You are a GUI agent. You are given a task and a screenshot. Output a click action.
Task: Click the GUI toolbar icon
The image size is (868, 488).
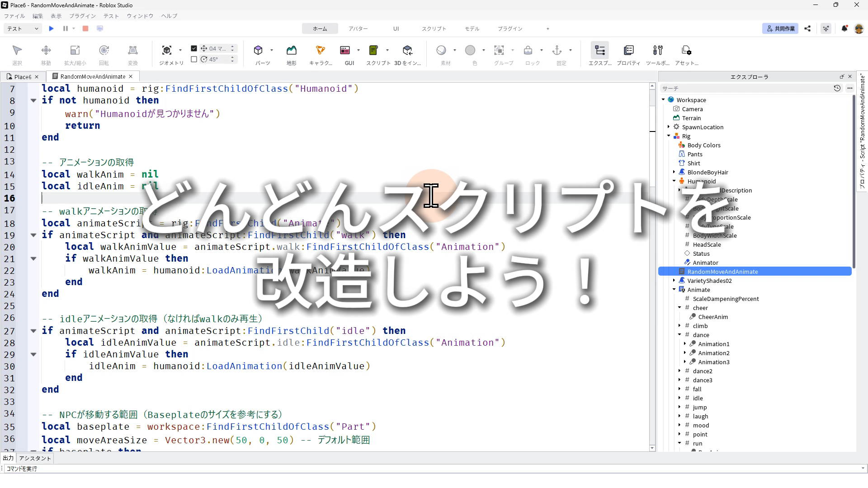345,50
